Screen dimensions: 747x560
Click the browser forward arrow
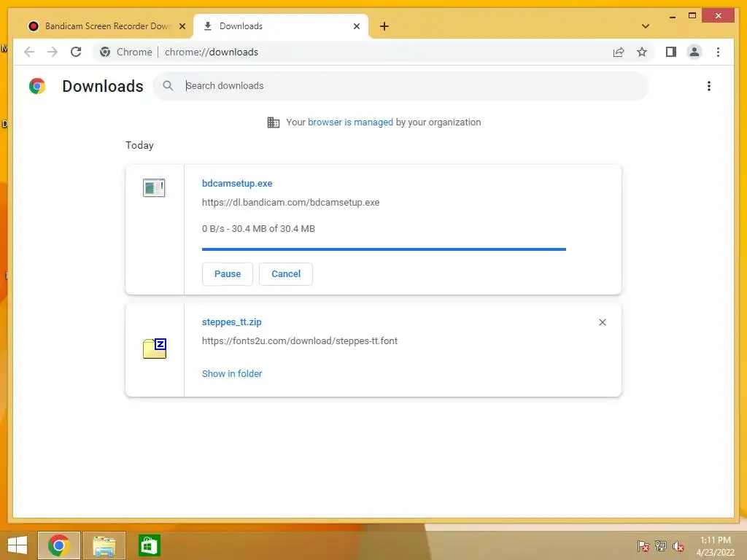click(53, 52)
